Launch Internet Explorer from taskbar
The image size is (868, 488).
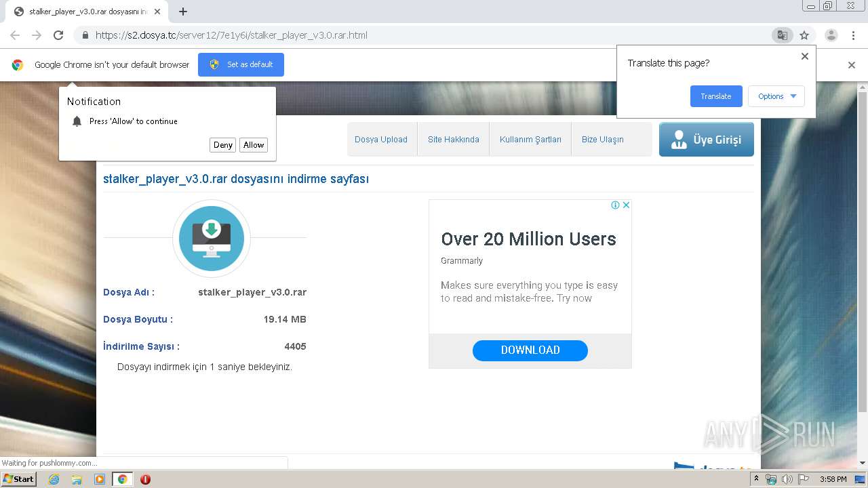(x=54, y=479)
